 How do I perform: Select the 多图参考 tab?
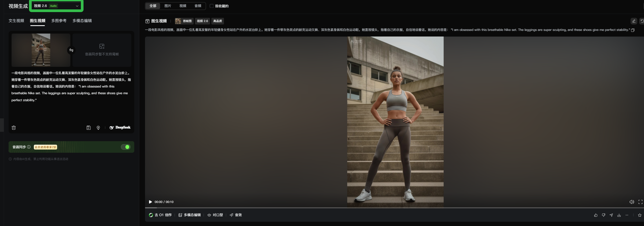point(59,21)
